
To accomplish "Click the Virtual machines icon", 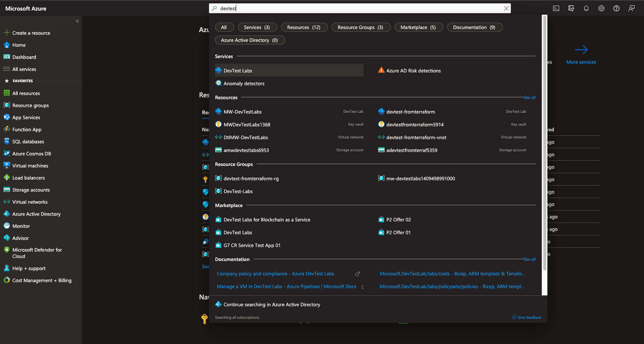I will (x=6, y=166).
